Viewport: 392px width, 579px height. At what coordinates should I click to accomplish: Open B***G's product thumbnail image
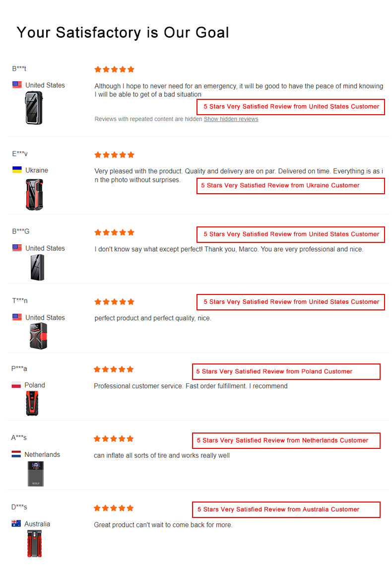[x=37, y=267]
